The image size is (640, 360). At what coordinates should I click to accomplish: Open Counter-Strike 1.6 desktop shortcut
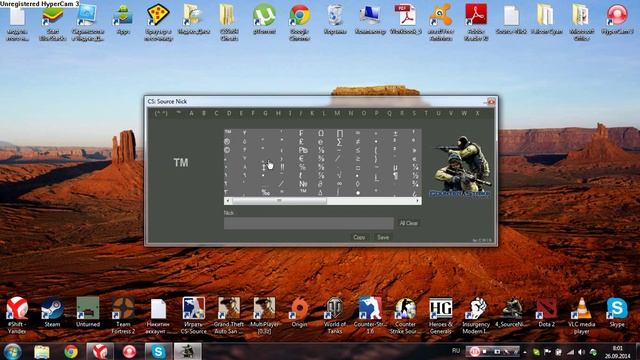[x=370, y=316]
